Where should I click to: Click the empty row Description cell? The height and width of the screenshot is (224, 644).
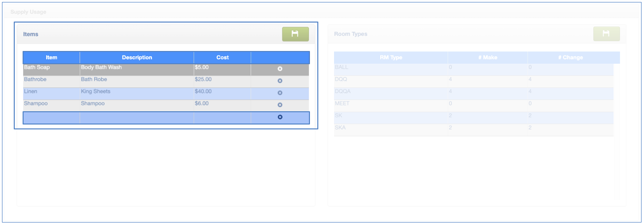coord(137,118)
